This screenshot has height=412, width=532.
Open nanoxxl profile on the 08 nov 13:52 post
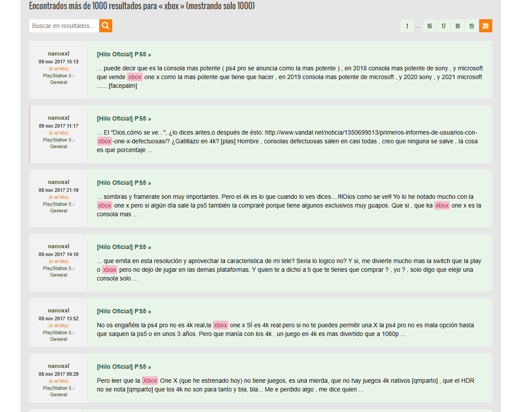point(59,311)
